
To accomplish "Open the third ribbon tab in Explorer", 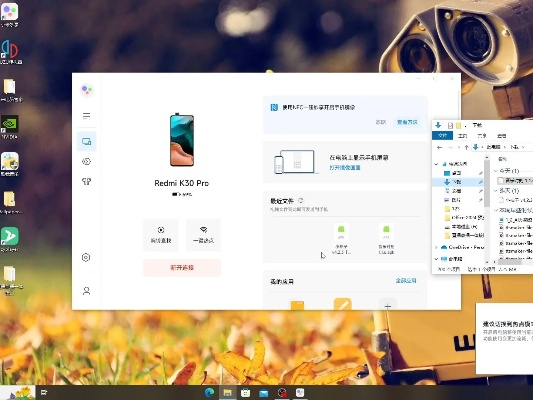I will [x=482, y=136].
